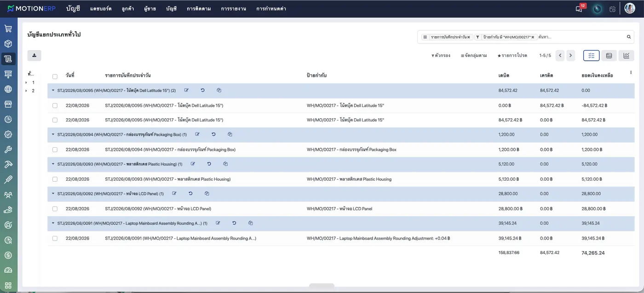Collapse the STJ/2026/08/0095 group
The height and width of the screenshot is (293, 644).
[53, 91]
